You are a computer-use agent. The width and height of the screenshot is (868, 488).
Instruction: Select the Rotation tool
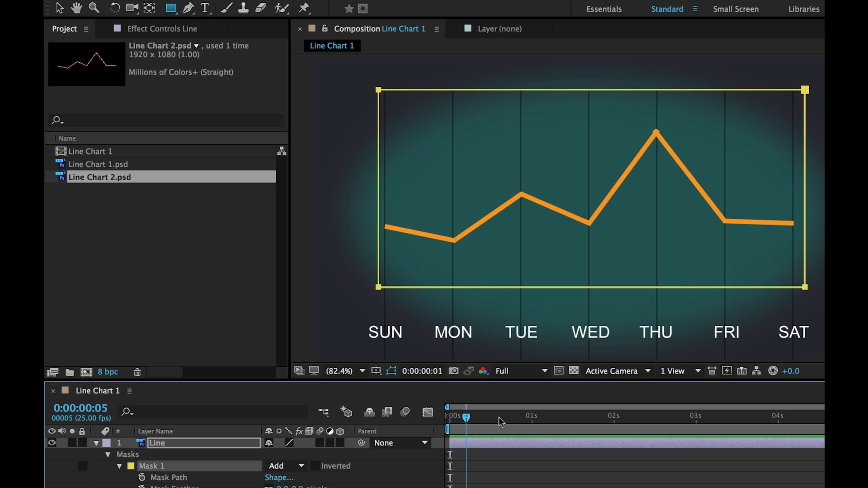(x=115, y=8)
